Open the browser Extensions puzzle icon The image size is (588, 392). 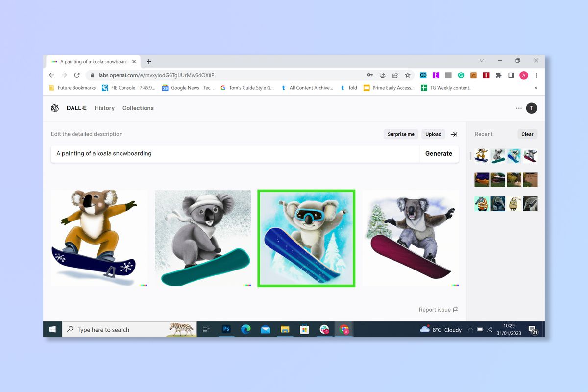(x=499, y=75)
